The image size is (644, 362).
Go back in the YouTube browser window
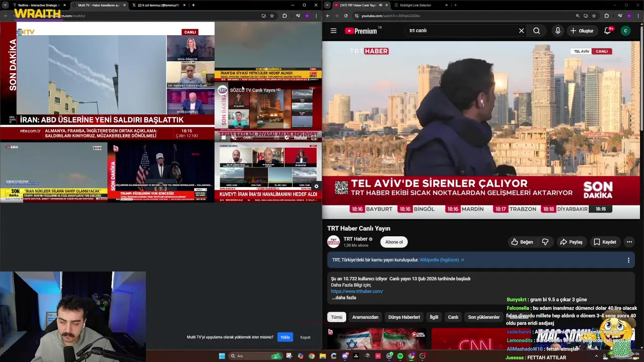pyautogui.click(x=328, y=16)
